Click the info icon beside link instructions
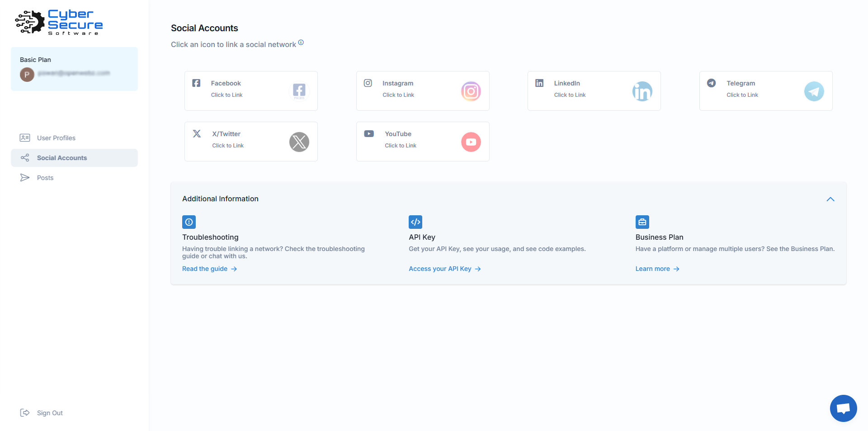Viewport: 868px width, 431px height. pyautogui.click(x=301, y=43)
